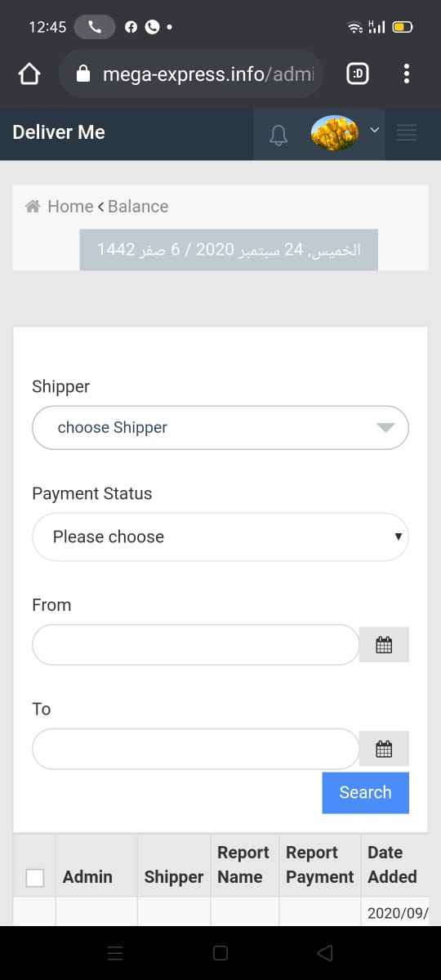Open the notifications bell
This screenshot has width=441, height=980.
point(279,135)
